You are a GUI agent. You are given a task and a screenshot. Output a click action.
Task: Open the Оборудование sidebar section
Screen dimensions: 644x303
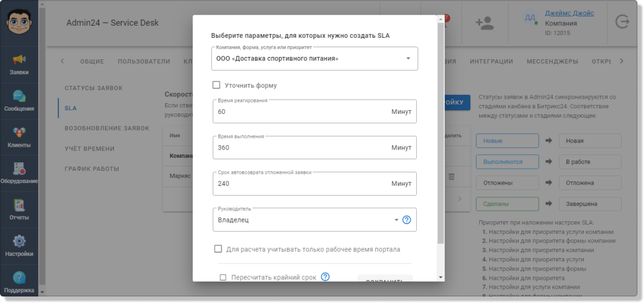19,174
